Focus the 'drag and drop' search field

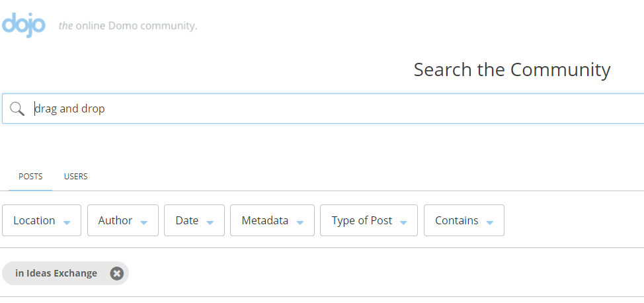pos(323,108)
